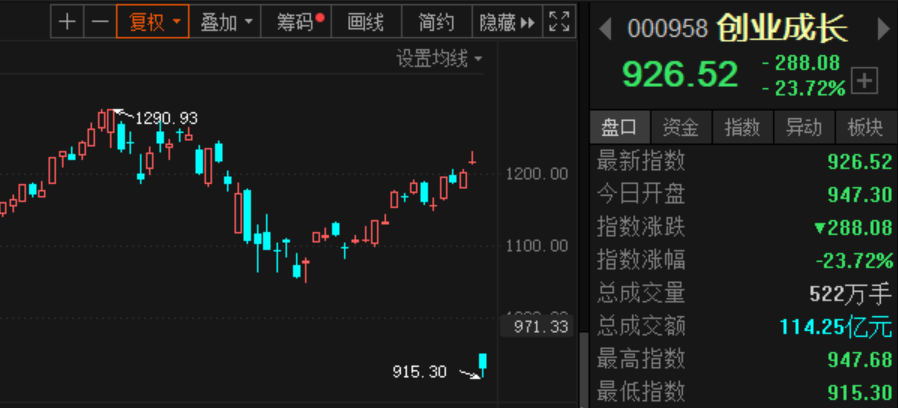This screenshot has height=408, width=898.
Task: Click header -23.72% percent change
Action: pos(804,88)
